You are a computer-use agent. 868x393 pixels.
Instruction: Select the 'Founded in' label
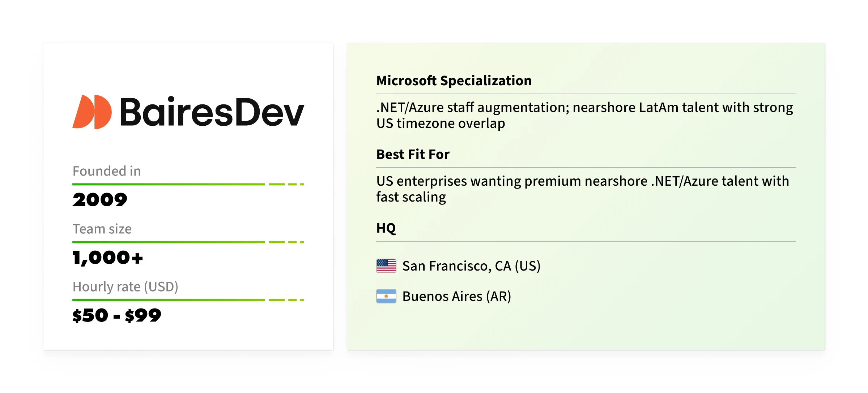107,171
